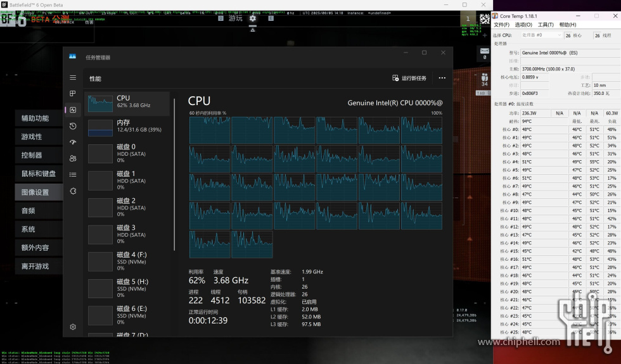Screen dimensions: 621x364
Task: Select 内存 memory entry in performance list
Action: 127,128
